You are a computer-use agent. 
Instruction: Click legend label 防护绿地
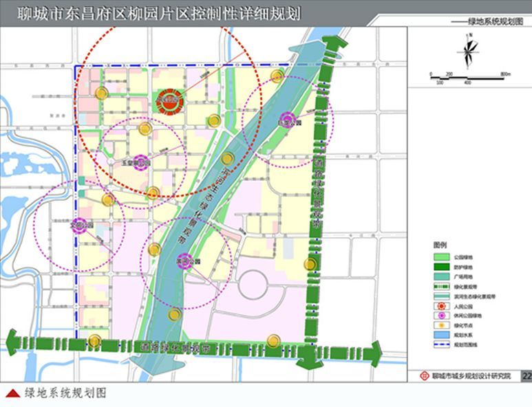463,267
